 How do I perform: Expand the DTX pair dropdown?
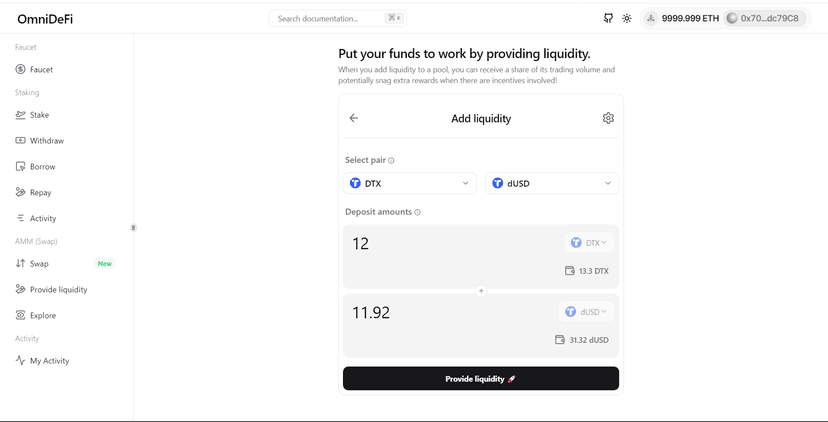pos(410,183)
